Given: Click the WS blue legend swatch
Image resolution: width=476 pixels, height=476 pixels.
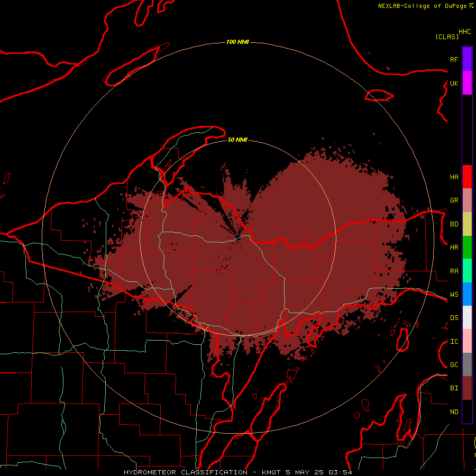Looking at the screenshot, I should (x=467, y=294).
